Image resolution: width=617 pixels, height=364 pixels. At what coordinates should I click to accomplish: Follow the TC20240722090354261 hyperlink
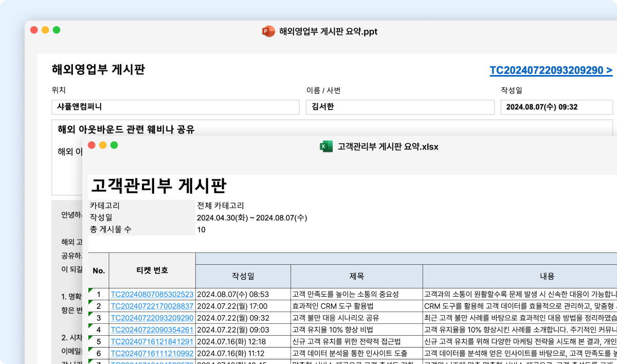click(152, 330)
